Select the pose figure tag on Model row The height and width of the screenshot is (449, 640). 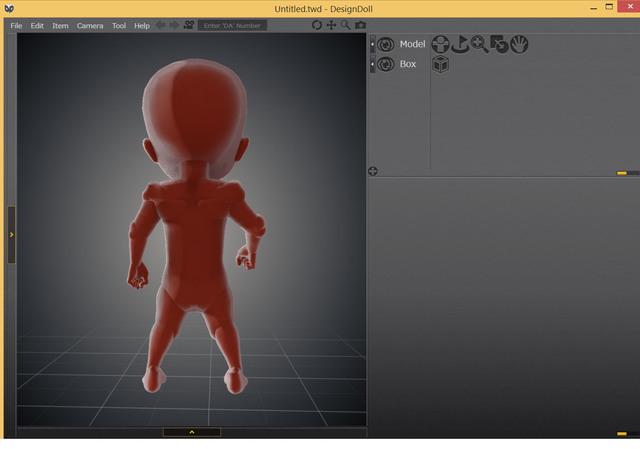click(x=440, y=44)
